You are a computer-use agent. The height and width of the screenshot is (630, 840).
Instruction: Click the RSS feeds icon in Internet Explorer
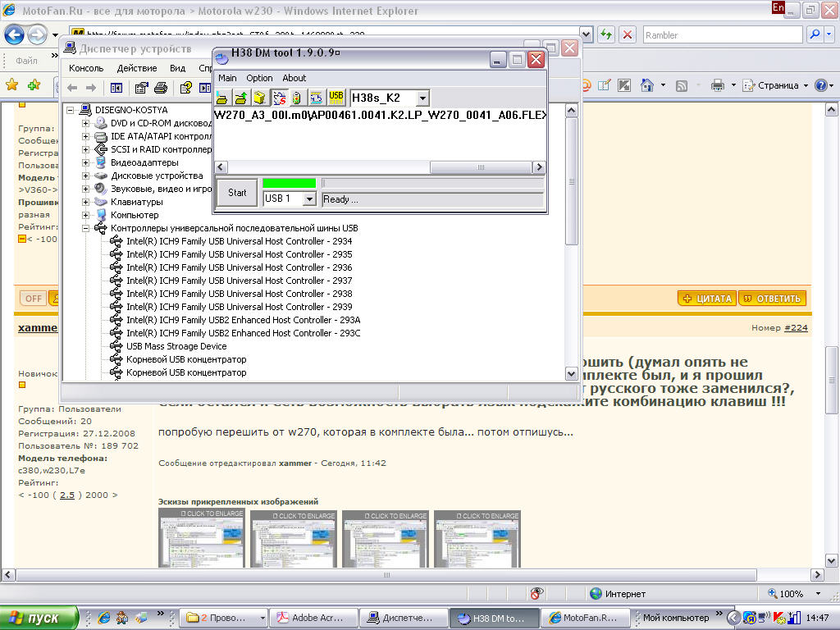(x=682, y=85)
